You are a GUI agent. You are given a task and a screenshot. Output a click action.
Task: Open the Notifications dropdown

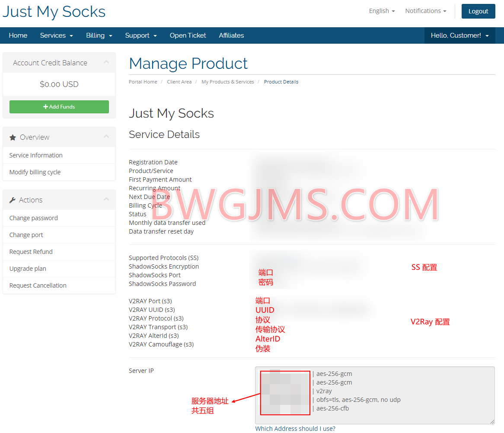(x=426, y=11)
